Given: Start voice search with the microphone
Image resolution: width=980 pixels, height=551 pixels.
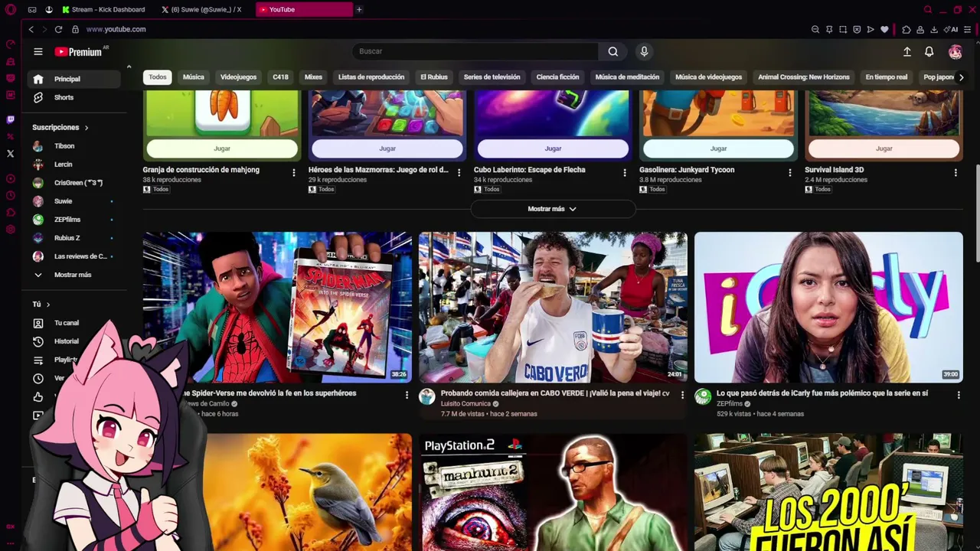Looking at the screenshot, I should click(644, 51).
